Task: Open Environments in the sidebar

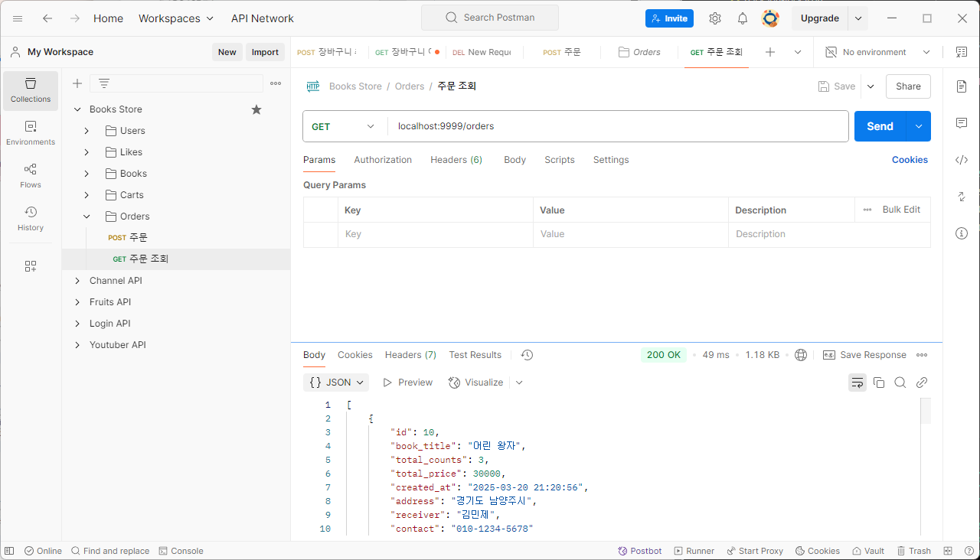Action: (31, 133)
